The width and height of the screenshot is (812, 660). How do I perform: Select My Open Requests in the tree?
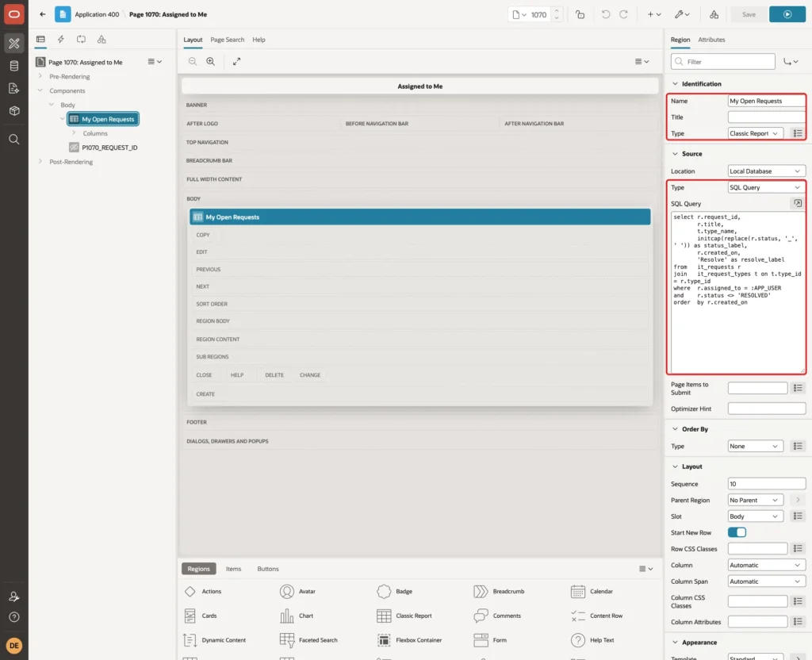tap(103, 119)
